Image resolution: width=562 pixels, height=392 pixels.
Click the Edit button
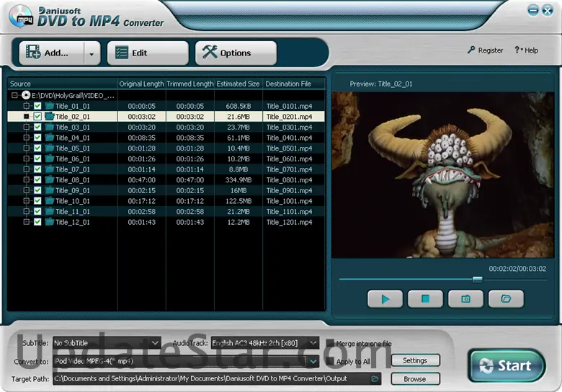pos(148,53)
